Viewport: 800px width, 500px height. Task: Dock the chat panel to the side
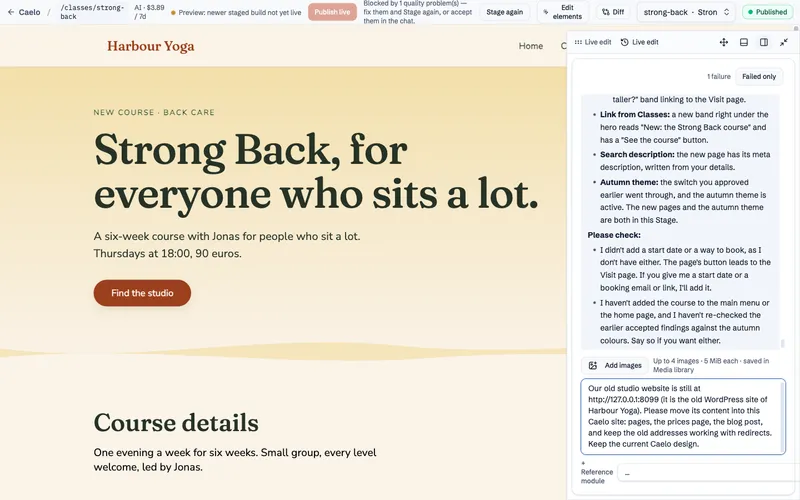764,42
